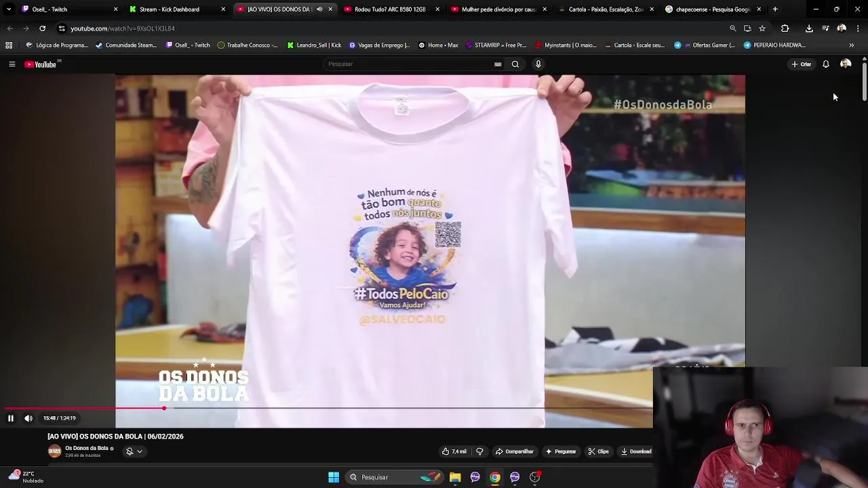Open Lógica de Programa... bookmark
The image size is (868, 488).
pyautogui.click(x=57, y=45)
